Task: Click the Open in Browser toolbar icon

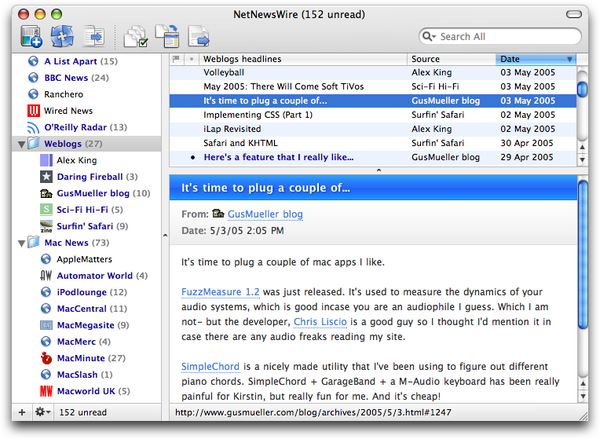Action: (x=199, y=36)
